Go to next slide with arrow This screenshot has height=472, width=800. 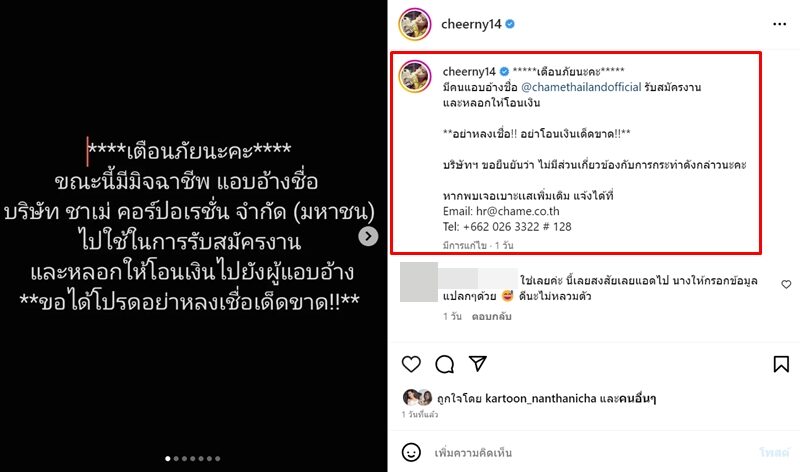pyautogui.click(x=368, y=236)
